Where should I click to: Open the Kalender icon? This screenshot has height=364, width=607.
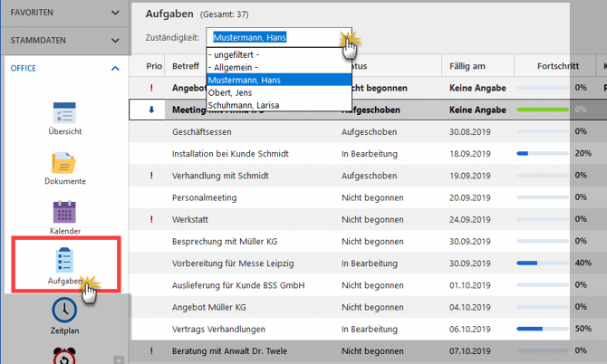pyautogui.click(x=64, y=213)
